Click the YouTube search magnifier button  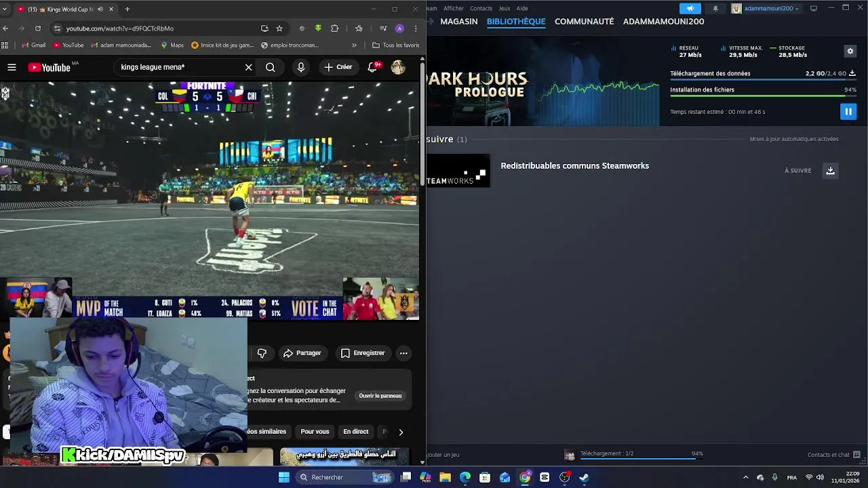coord(271,67)
